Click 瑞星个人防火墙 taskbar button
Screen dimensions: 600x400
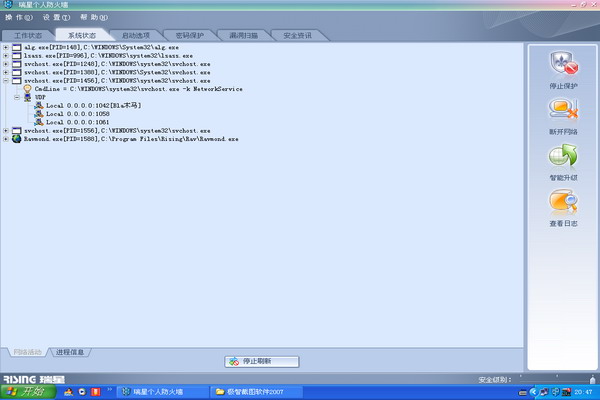(x=163, y=392)
